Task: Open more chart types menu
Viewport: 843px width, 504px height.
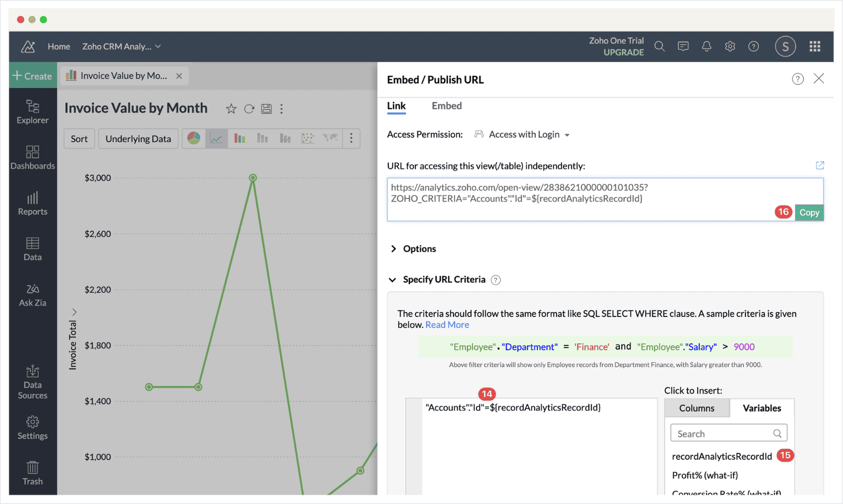Action: click(x=351, y=139)
